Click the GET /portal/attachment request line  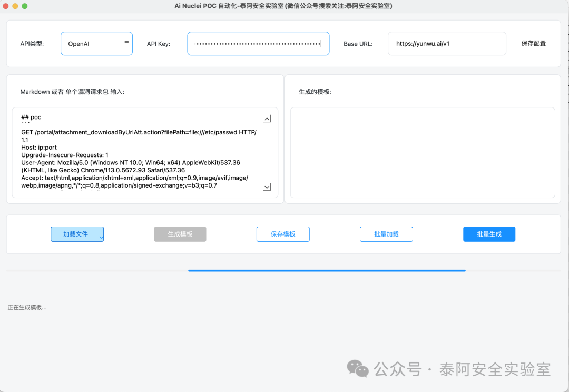pyautogui.click(x=139, y=136)
